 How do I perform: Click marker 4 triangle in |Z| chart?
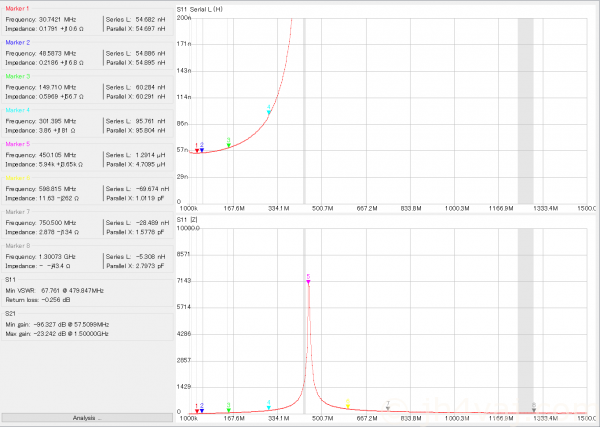click(269, 408)
